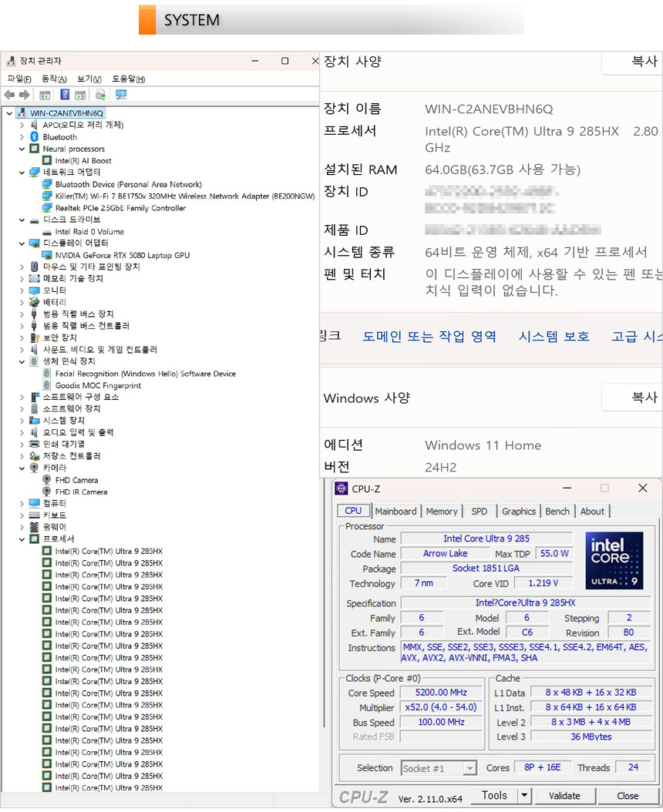
Task: Select NVIDIA GeForce RTX 5080 Laptop GPU
Action: pos(122,255)
